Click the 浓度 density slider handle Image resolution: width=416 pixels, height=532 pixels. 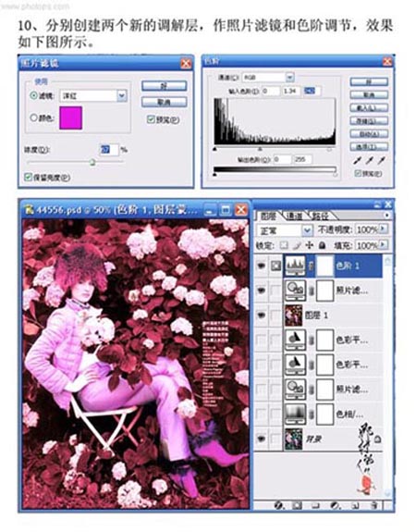[92, 163]
